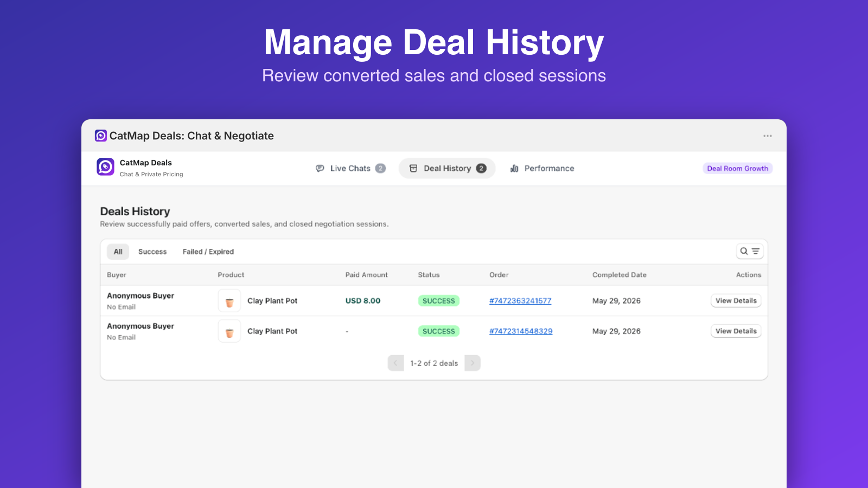Select the All filter tab
The image size is (868, 488).
118,252
